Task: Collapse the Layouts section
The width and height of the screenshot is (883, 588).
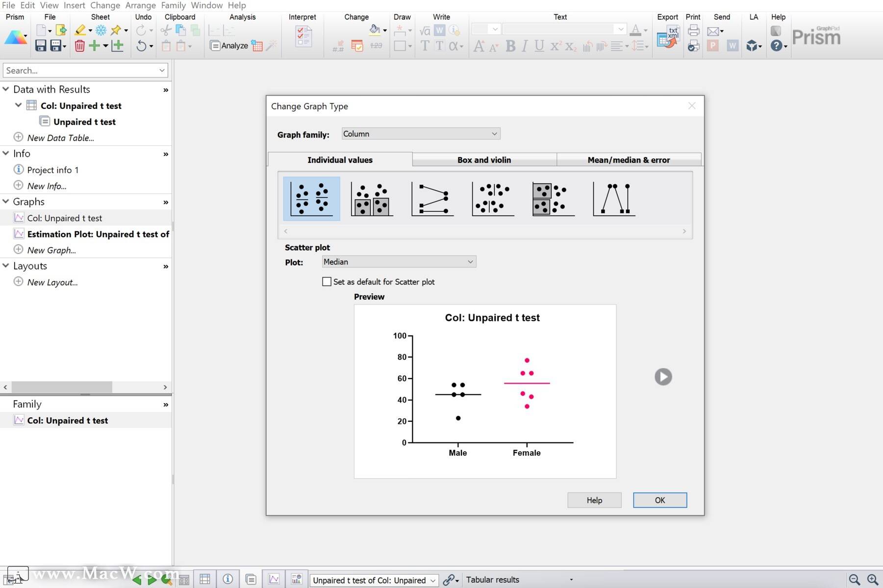Action: coord(6,265)
